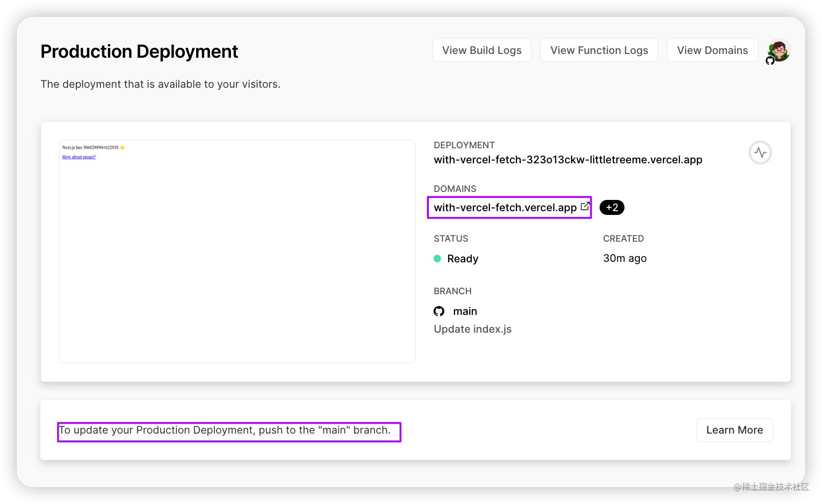Viewport: 822px width, 504px height.
Task: Click View Build Logs
Action: [x=482, y=50]
